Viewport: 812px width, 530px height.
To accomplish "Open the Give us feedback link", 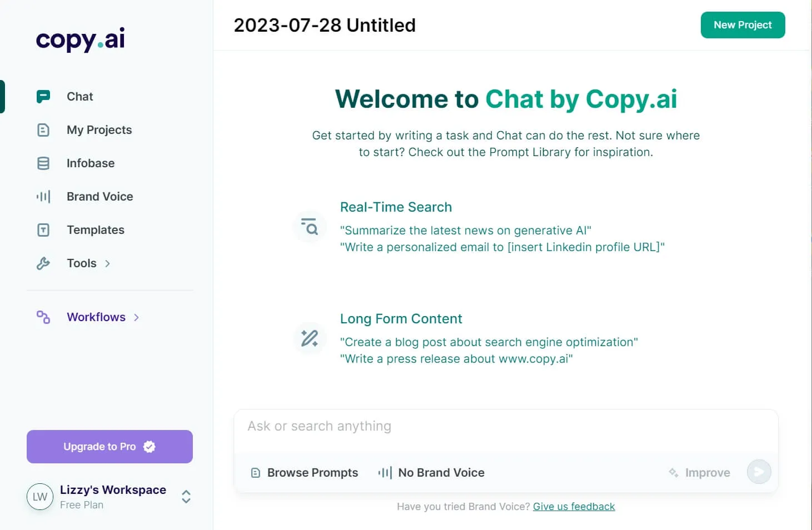I will pos(574,506).
